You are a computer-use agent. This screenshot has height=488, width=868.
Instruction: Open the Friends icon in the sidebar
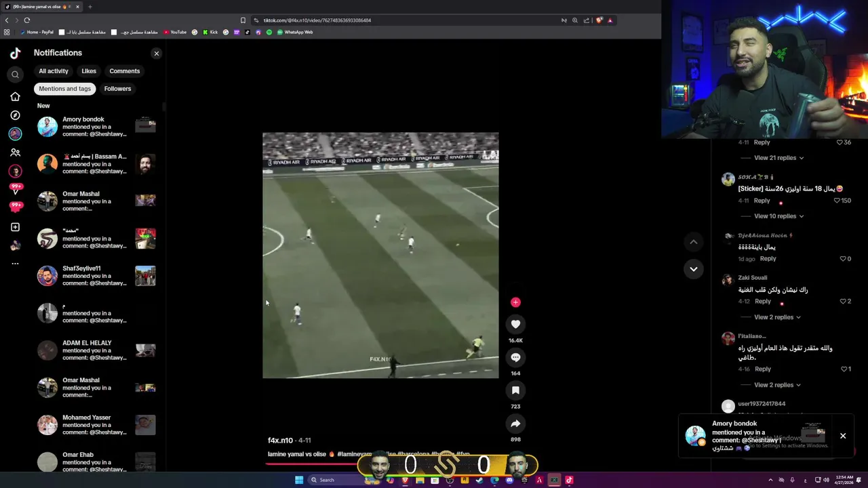click(15, 152)
